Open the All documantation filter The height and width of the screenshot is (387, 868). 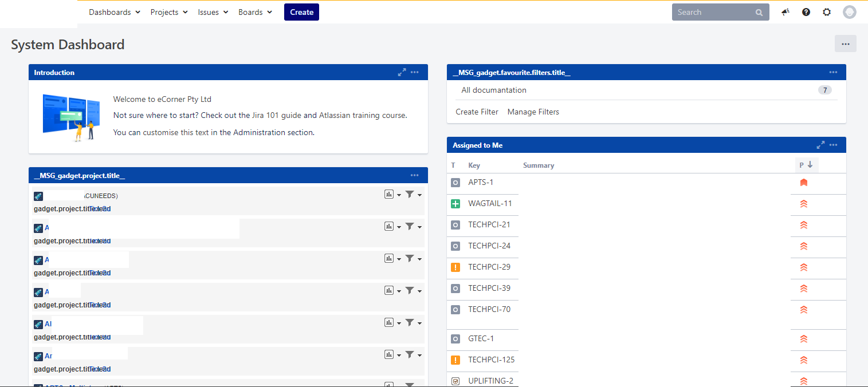coord(494,90)
